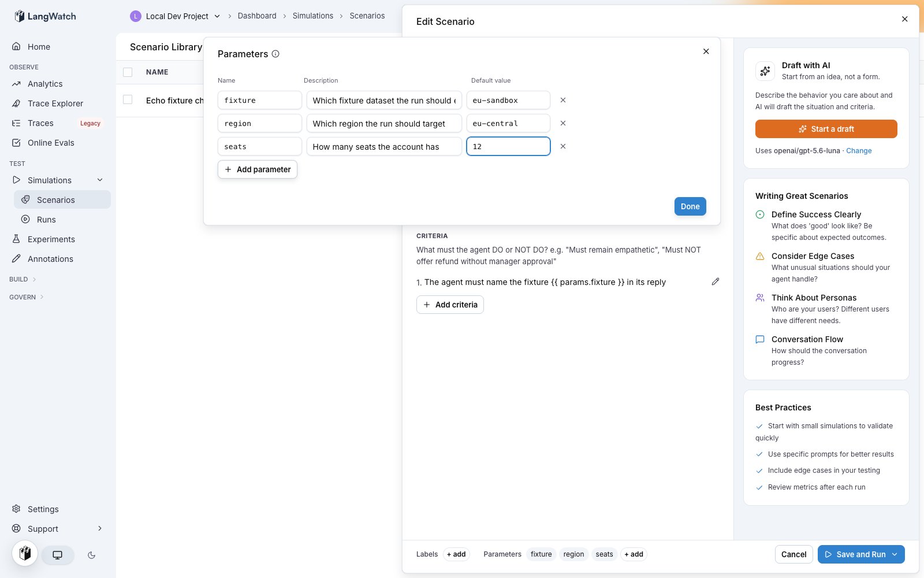Click the Draft with AI sparkle icon
This screenshot has height=578, width=924.
pos(765,71)
